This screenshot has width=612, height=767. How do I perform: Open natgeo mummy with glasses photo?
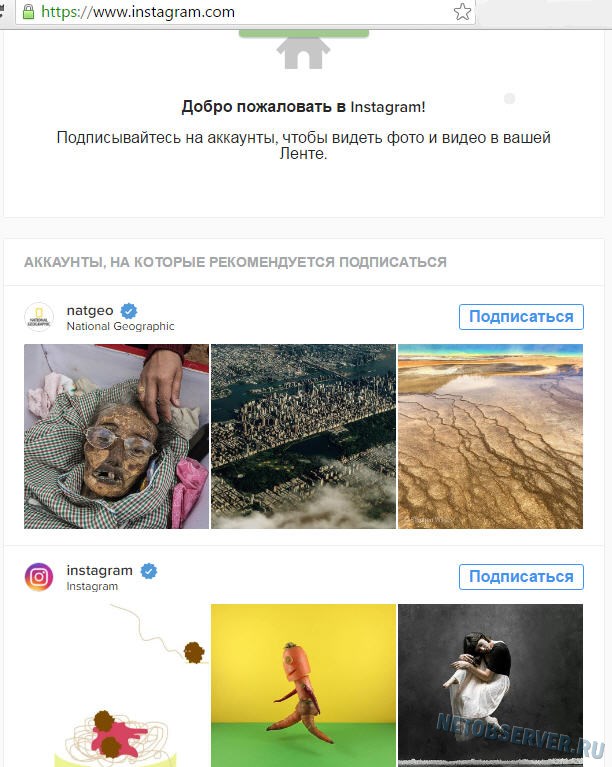tap(116, 436)
